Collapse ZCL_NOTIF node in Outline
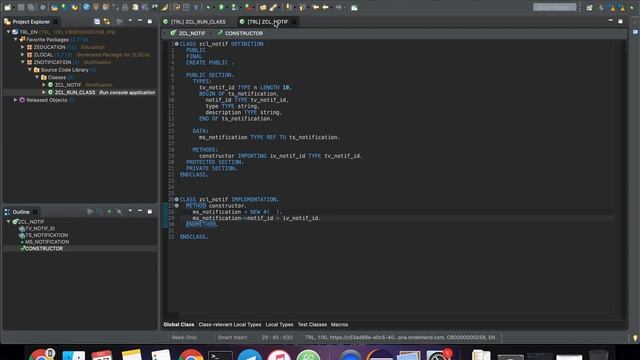The height and width of the screenshot is (360, 640). click(9, 222)
